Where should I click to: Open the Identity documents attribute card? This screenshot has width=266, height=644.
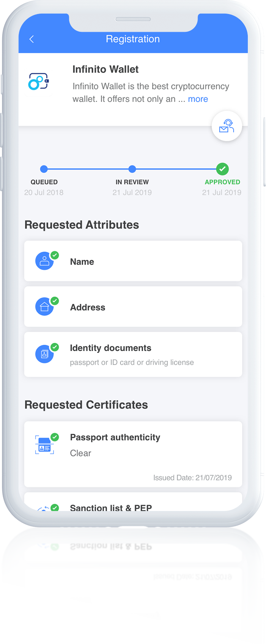[x=133, y=355]
